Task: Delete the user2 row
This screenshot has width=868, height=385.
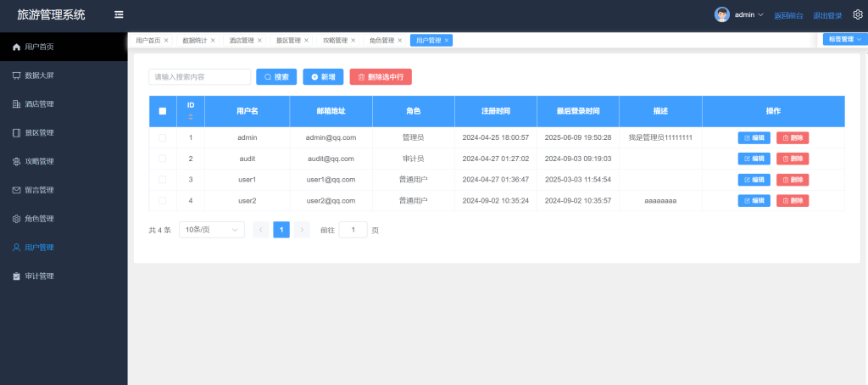Action: [x=793, y=200]
